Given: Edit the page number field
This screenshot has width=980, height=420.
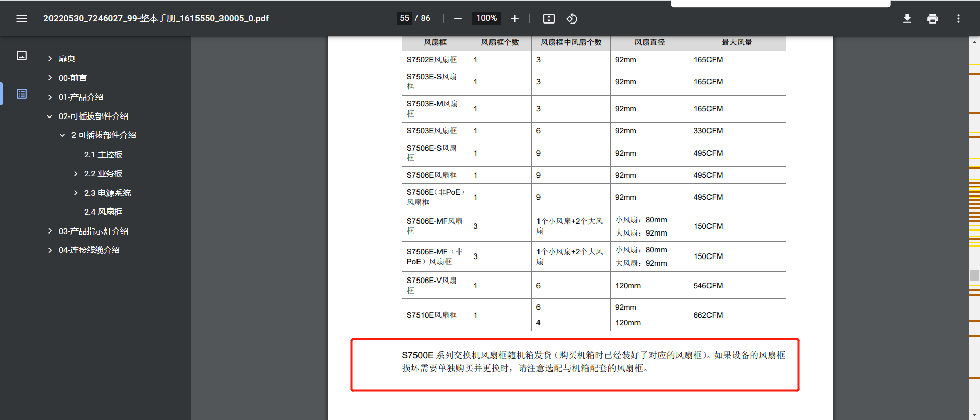Looking at the screenshot, I should coord(404,18).
